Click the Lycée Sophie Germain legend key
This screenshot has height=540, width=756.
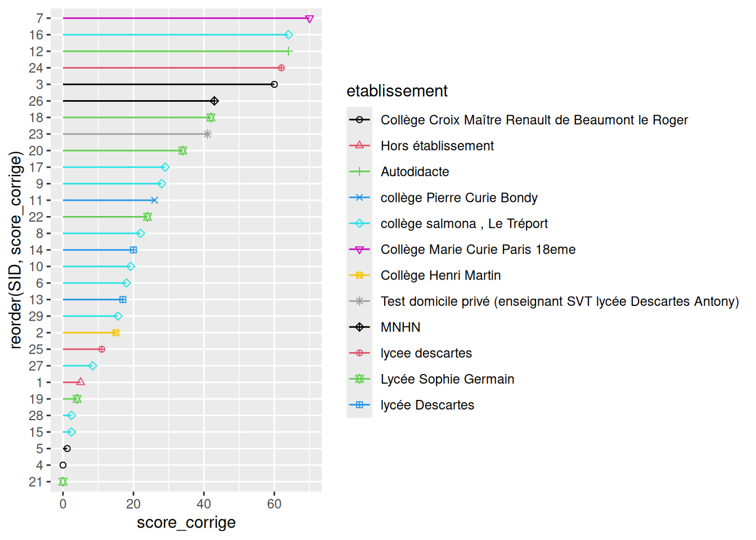[x=359, y=379]
